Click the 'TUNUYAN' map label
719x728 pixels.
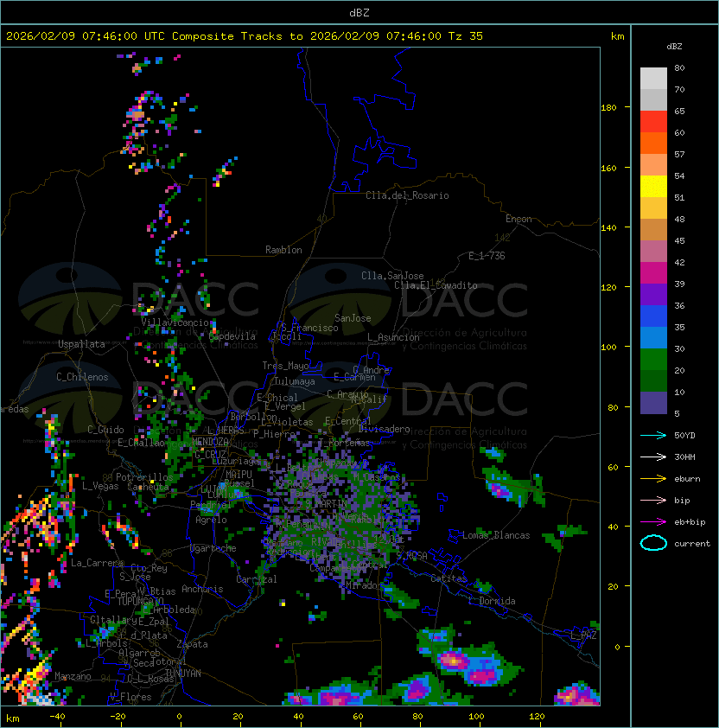[x=183, y=674]
